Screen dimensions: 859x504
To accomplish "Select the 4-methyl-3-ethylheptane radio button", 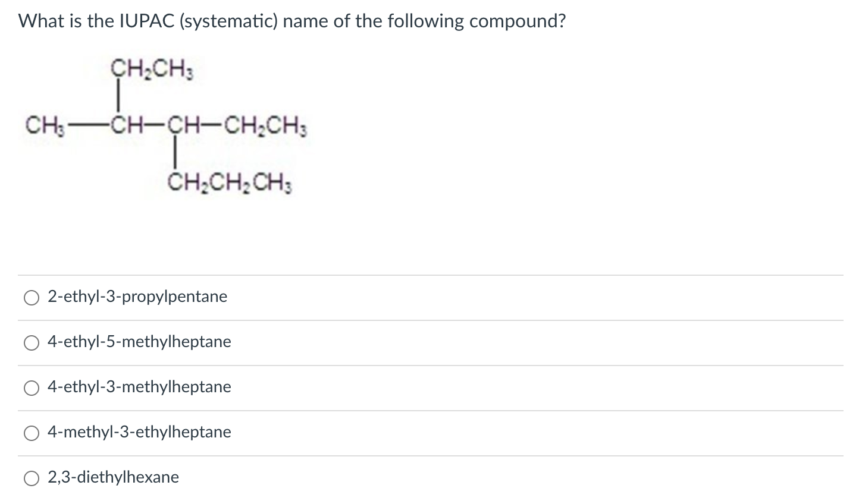I will (x=31, y=433).
